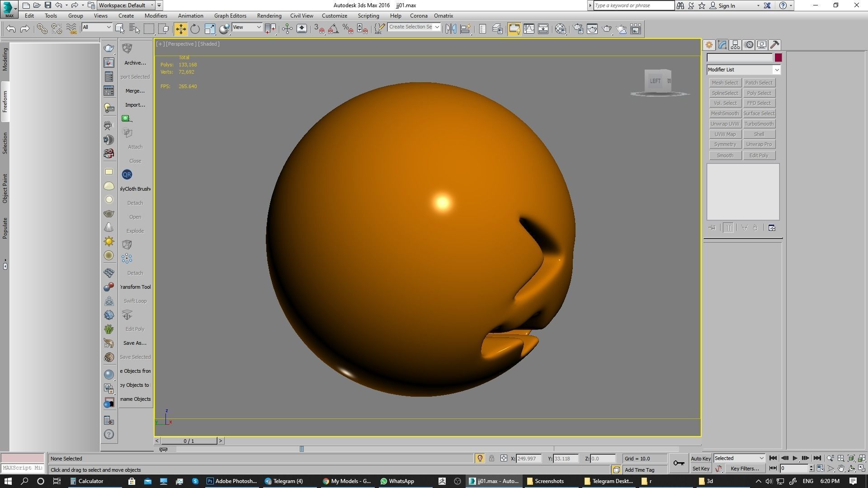Click the Unlink Selection tool
Viewport: 868px width, 488px height.
(57, 29)
